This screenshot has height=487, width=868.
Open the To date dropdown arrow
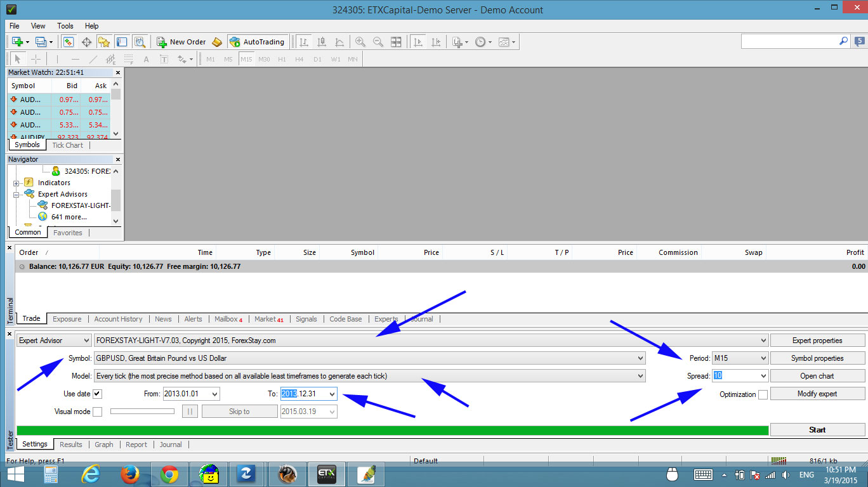click(x=331, y=394)
